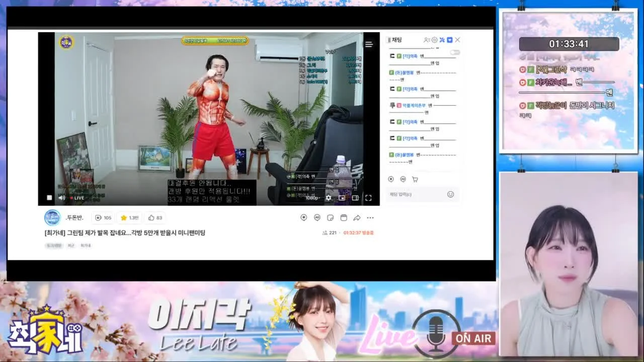Image resolution: width=644 pixels, height=362 pixels.
Task: Open the 1080p quality selector
Action: pos(312,198)
